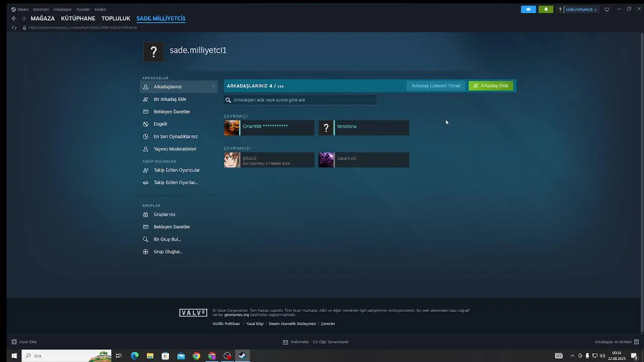644x362 pixels.
Task: Open Arkadaşlar ve Sohbet panel
Action: pyautogui.click(x=616, y=342)
